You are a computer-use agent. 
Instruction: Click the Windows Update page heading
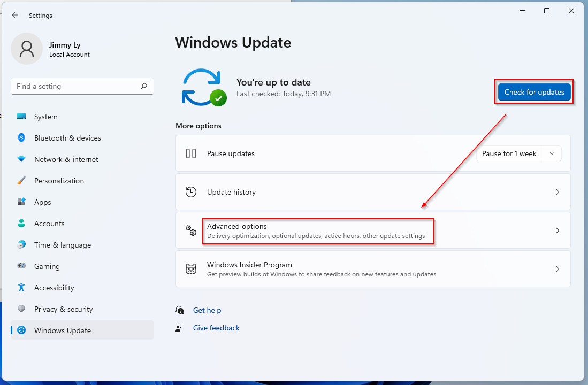pos(233,42)
